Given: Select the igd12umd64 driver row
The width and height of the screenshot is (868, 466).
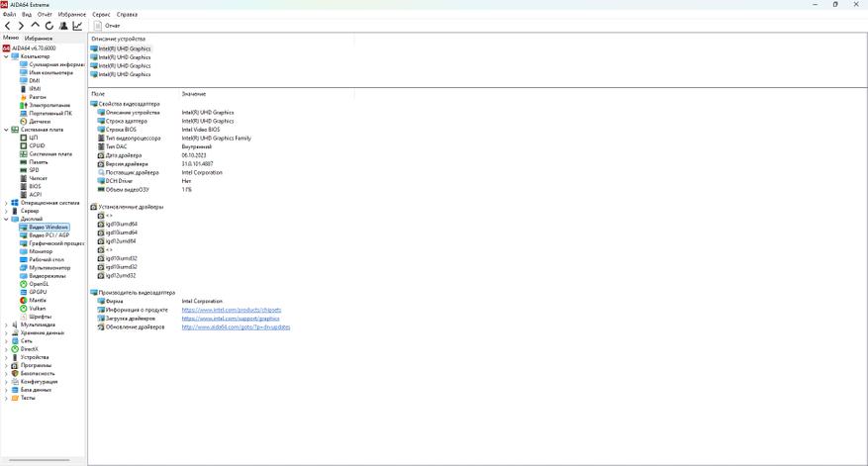Looking at the screenshot, I should click(x=117, y=241).
